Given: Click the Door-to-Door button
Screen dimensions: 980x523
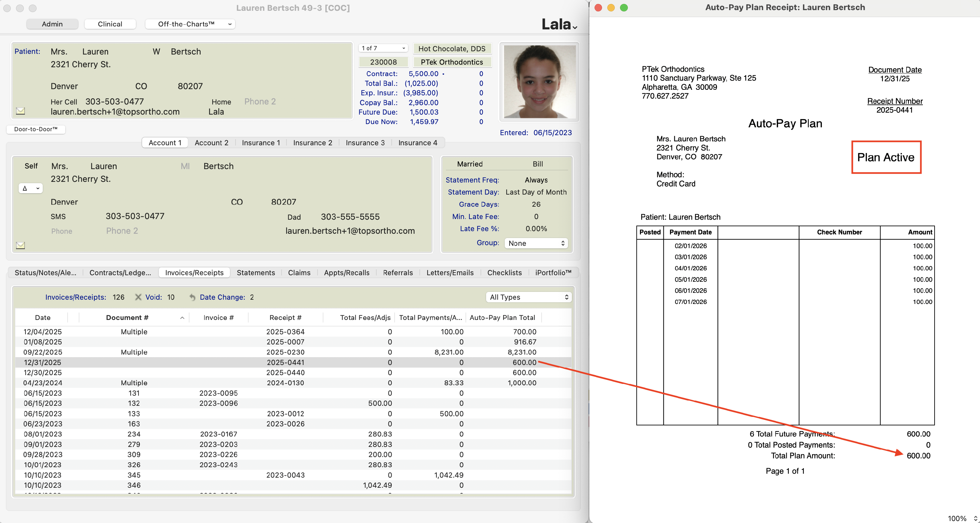Looking at the screenshot, I should (x=36, y=129).
